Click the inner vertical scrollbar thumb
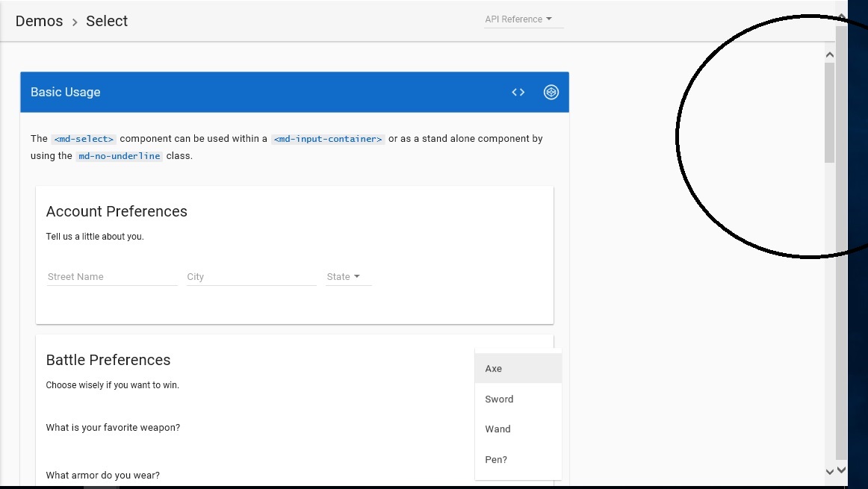868x489 pixels. 829,113
